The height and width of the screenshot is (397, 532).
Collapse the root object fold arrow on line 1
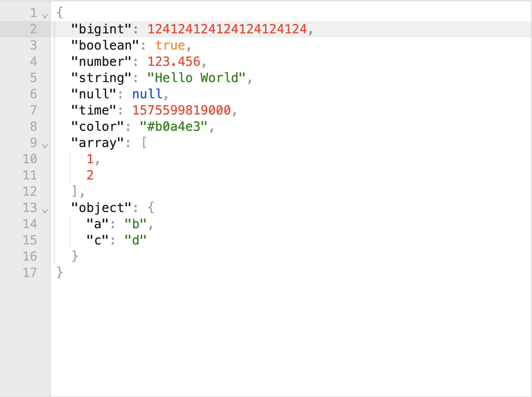point(45,16)
